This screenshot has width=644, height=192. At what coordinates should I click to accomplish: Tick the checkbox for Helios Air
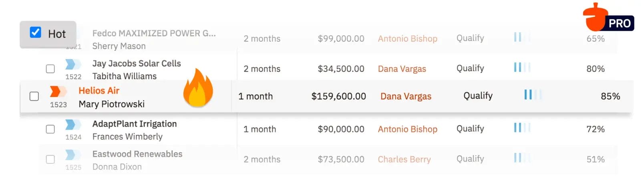pos(34,96)
